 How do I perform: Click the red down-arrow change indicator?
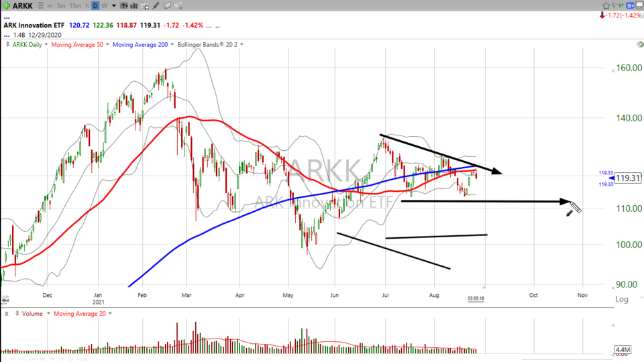(x=602, y=15)
